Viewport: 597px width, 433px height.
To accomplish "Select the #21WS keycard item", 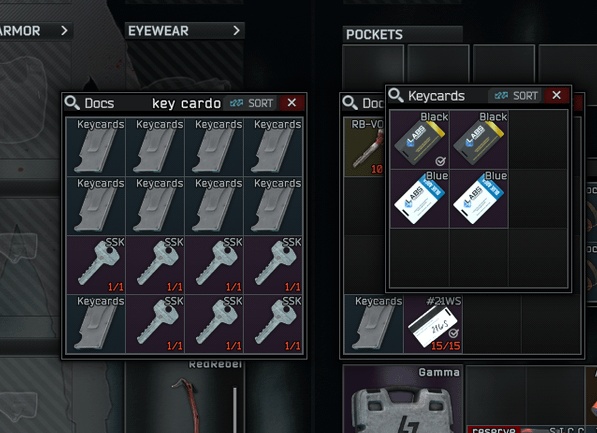I will click(x=433, y=324).
